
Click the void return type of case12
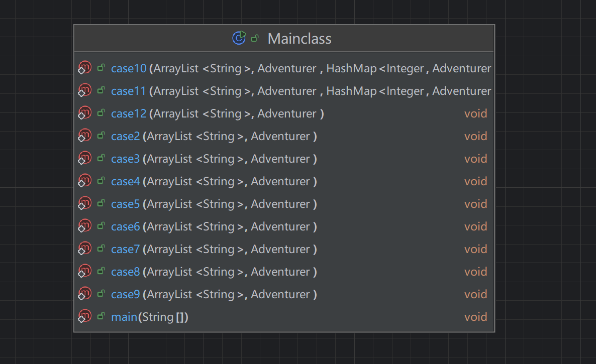click(x=475, y=113)
